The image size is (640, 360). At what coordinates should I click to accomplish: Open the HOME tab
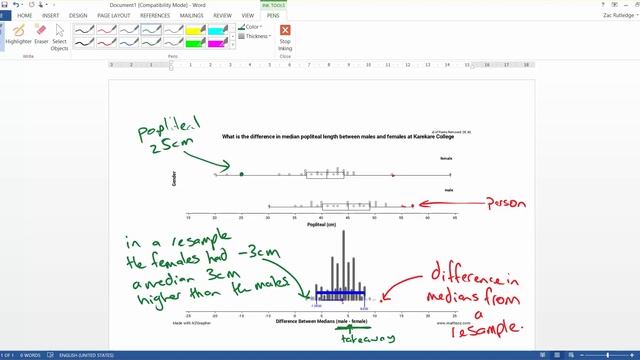(24, 16)
